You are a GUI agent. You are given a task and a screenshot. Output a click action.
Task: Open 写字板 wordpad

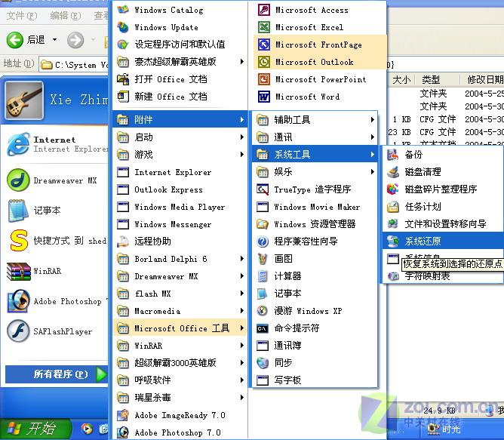pyautogui.click(x=315, y=380)
